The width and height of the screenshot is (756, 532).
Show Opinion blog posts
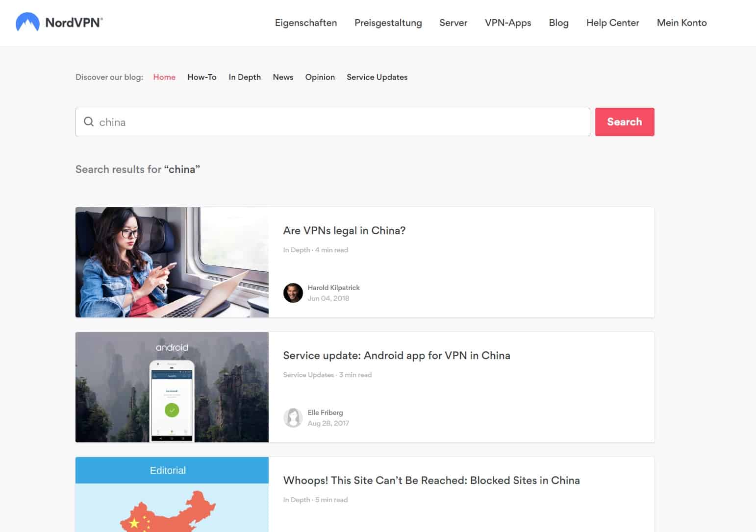point(320,77)
